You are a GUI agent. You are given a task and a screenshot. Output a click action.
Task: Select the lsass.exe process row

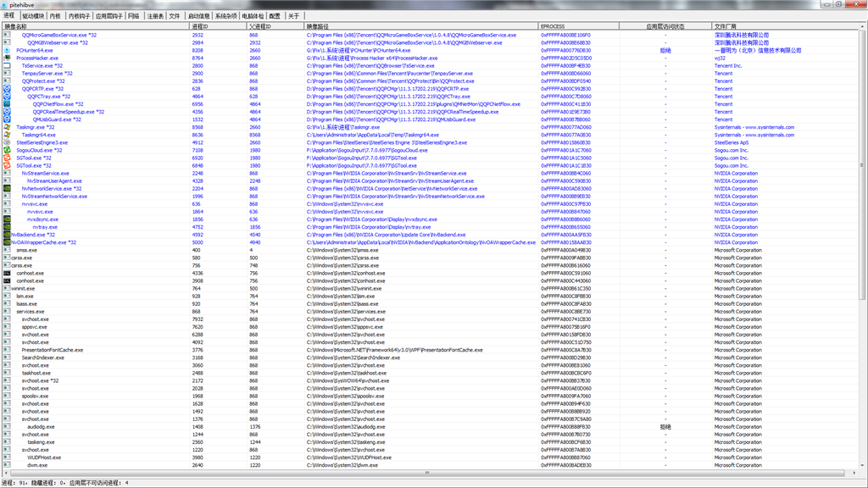click(x=431, y=304)
